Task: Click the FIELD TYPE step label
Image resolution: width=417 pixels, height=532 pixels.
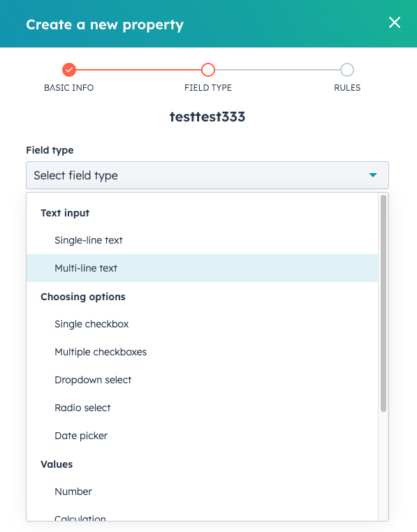Action: click(208, 88)
